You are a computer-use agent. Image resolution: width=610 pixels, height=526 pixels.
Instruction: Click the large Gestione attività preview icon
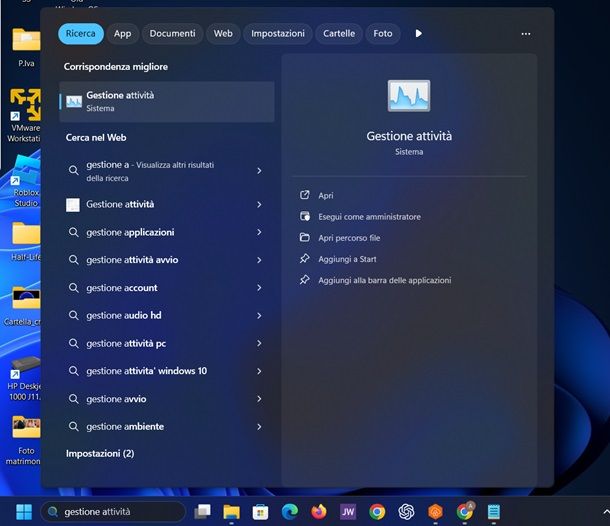[409, 96]
